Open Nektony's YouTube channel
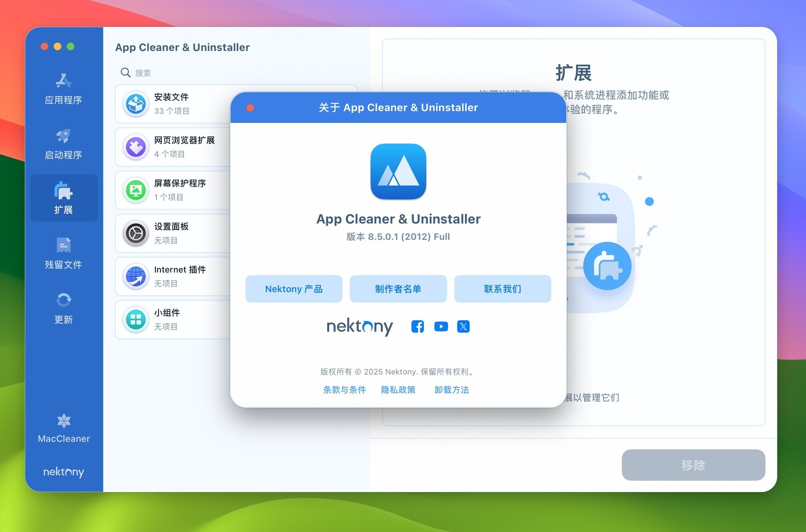Image resolution: width=806 pixels, height=532 pixels. 441,327
